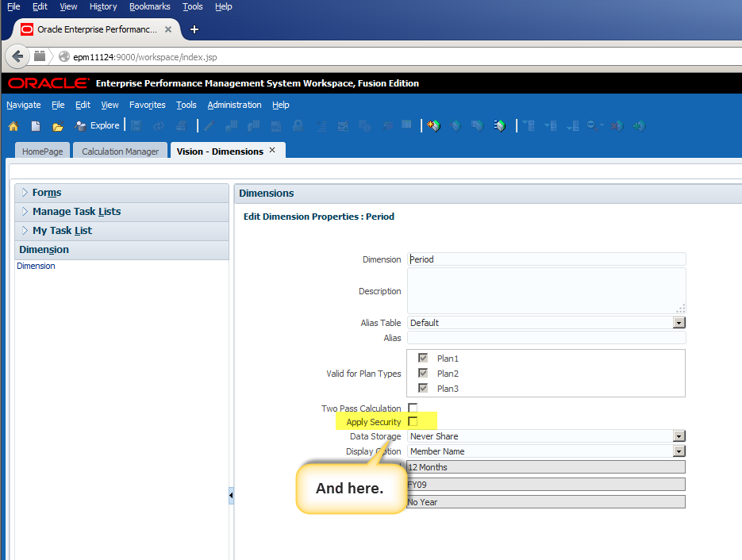Click the cube with tag icon
The image size is (742, 560).
coord(478,126)
